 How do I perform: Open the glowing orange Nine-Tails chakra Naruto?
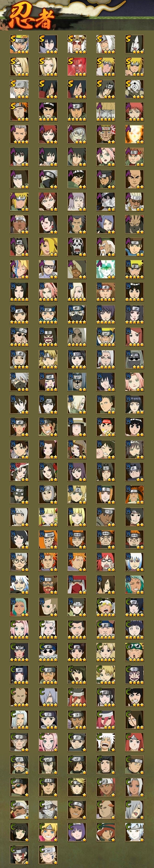(134, 134)
